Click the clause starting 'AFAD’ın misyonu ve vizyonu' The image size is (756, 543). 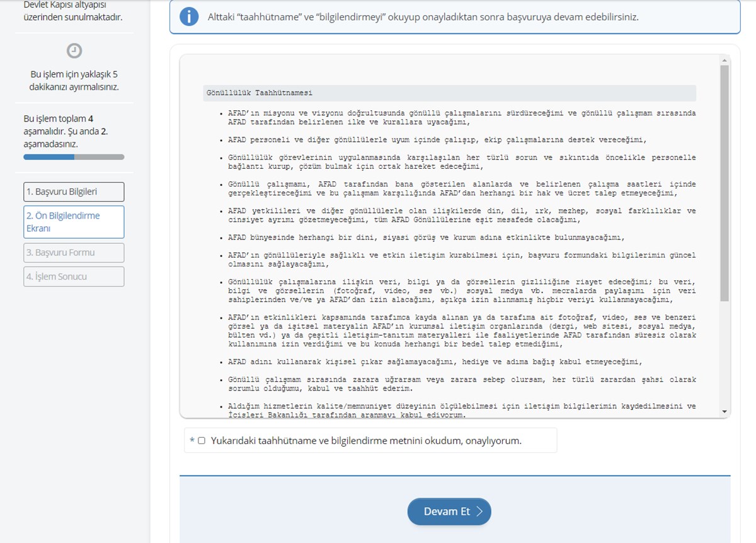462,118
